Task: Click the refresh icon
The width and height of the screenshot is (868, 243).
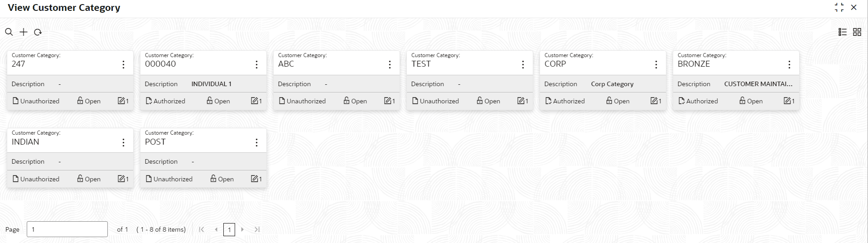Action: [38, 32]
